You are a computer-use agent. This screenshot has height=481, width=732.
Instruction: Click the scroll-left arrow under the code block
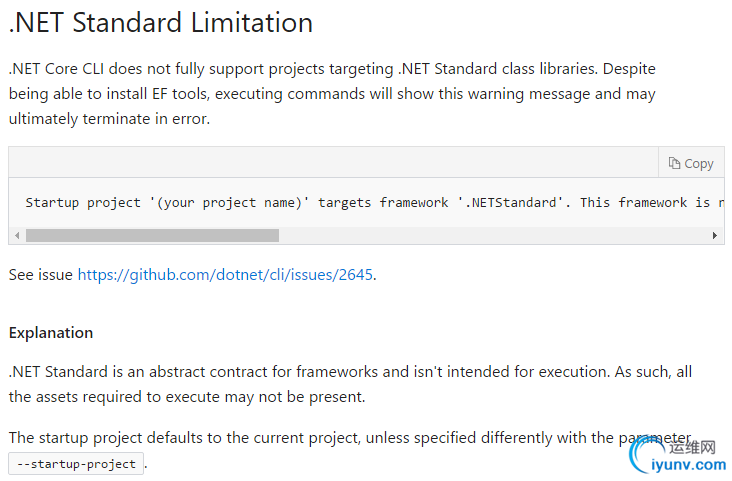(x=16, y=236)
